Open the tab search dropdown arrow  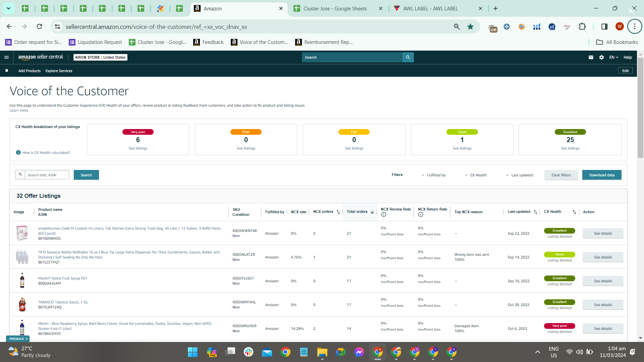[8, 8]
